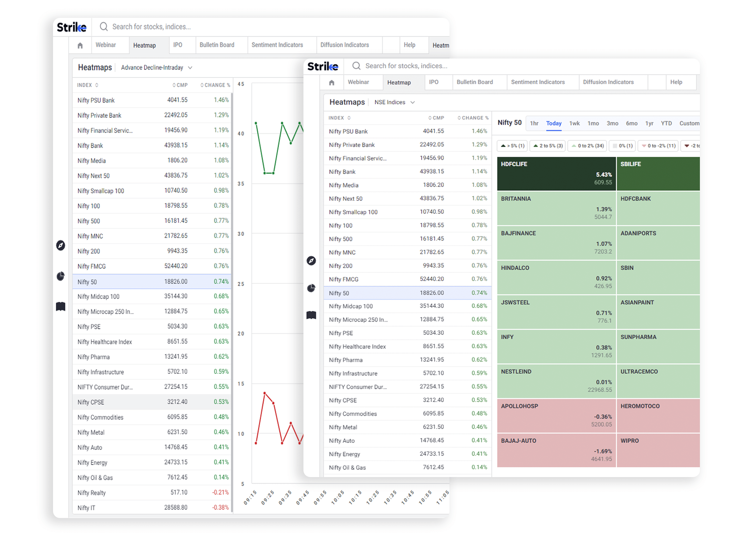
Task: Click the BRITANNIA light green heatmap tile
Action: point(556,208)
